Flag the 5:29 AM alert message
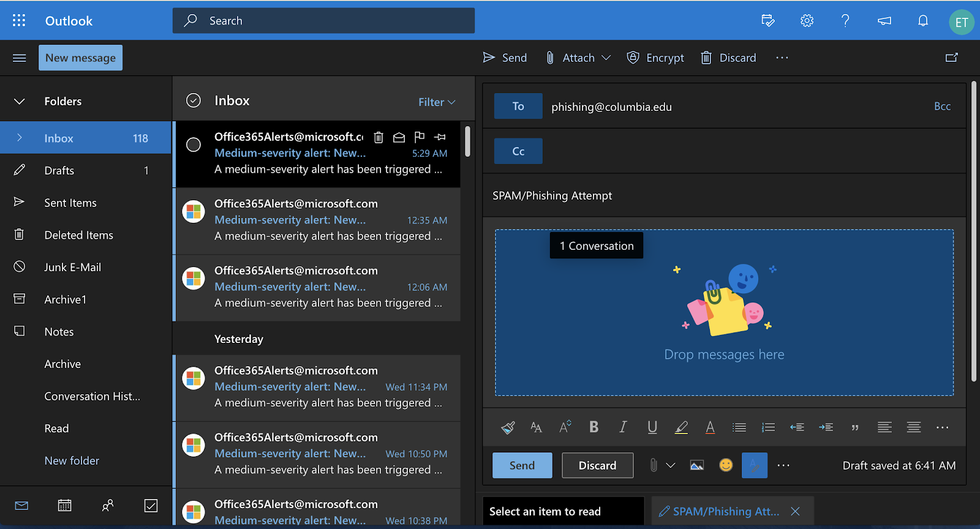The image size is (980, 529). point(420,137)
